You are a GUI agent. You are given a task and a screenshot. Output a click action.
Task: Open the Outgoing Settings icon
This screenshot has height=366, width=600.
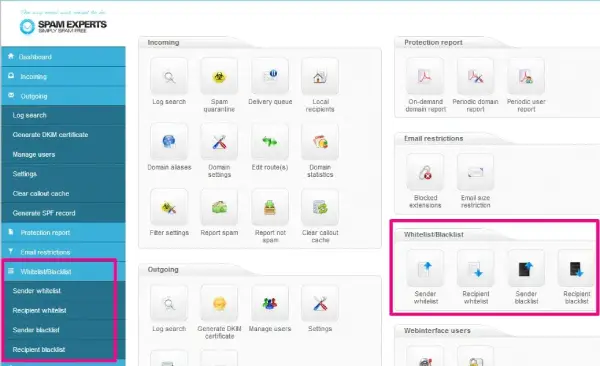tap(320, 303)
